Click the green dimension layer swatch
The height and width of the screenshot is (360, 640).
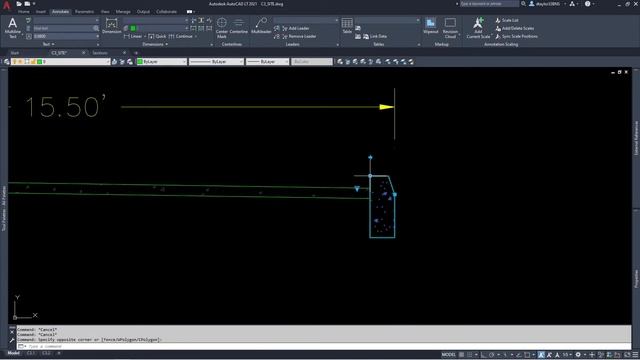[133, 28]
